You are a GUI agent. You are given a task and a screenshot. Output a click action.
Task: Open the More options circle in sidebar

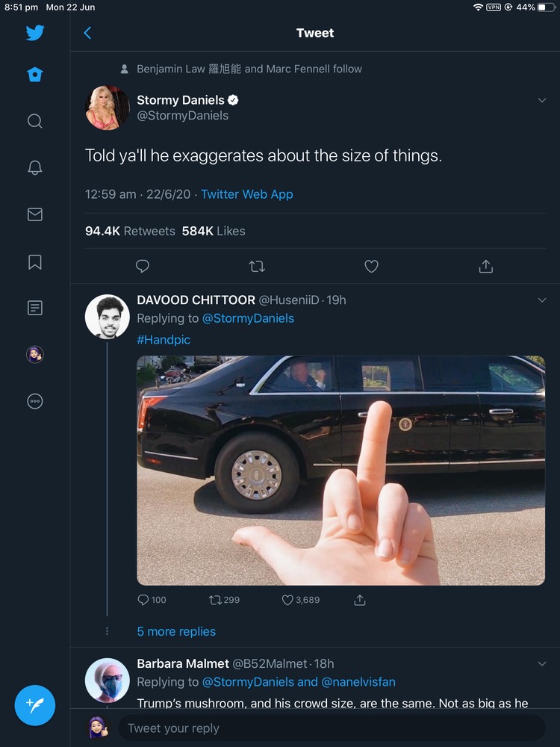35,401
